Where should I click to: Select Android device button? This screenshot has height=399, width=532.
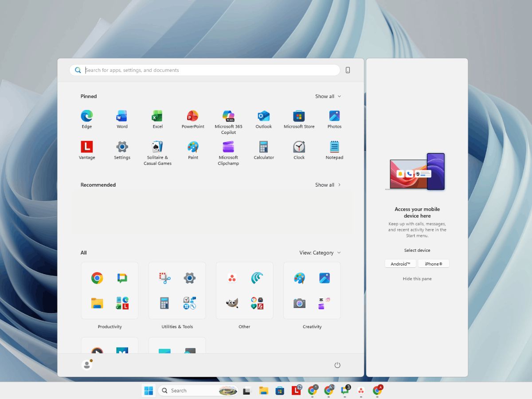400,264
